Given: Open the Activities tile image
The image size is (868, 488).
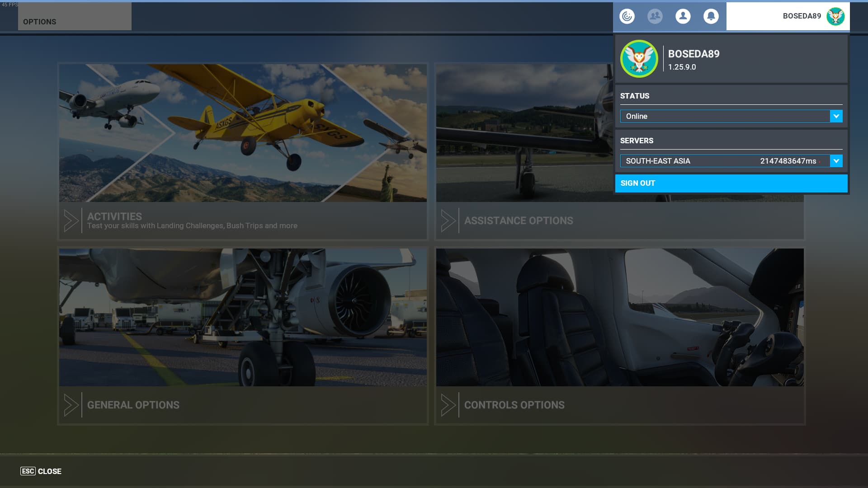Looking at the screenshot, I should click(243, 133).
